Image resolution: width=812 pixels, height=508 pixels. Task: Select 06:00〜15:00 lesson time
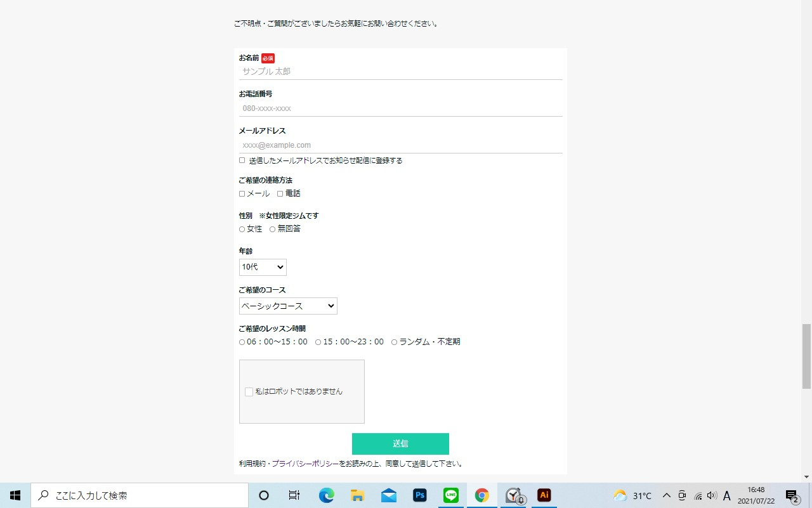click(242, 342)
